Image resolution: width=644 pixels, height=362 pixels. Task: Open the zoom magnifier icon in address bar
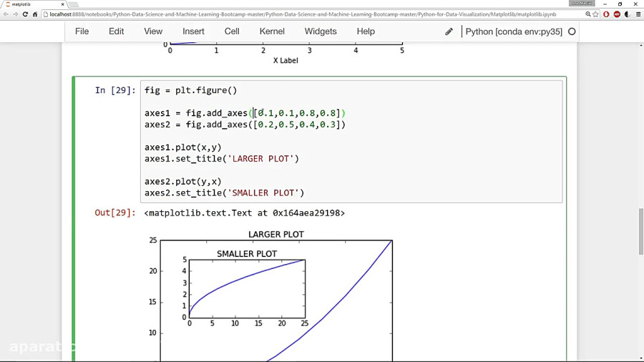coord(587,14)
